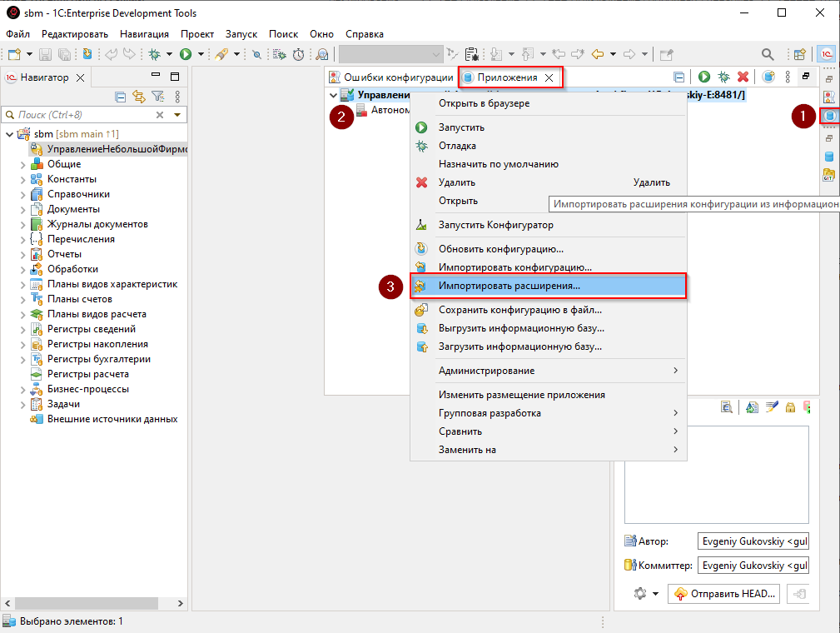
Task: Click the debug bug icon in the Applications panel toolbar
Action: pos(724,77)
